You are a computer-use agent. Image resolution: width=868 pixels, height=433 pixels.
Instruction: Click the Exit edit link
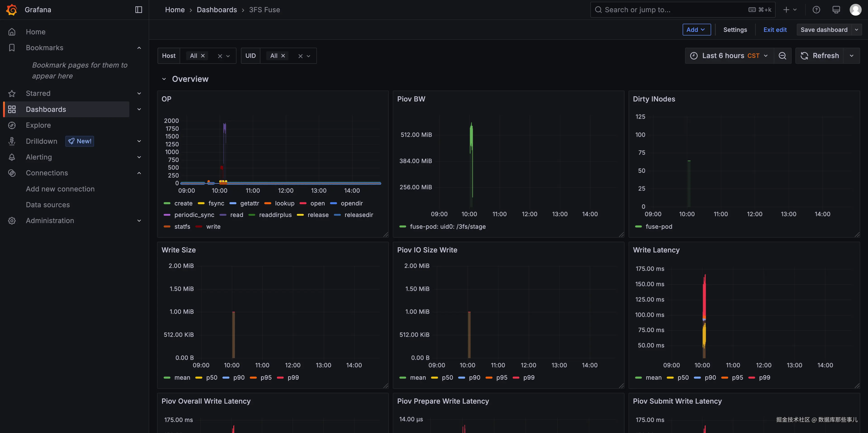(x=775, y=30)
